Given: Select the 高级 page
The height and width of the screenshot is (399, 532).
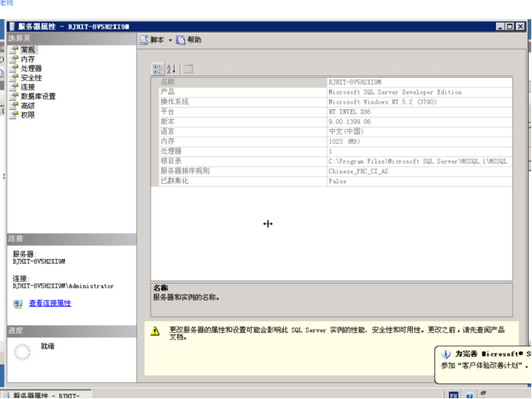Looking at the screenshot, I should point(28,105).
